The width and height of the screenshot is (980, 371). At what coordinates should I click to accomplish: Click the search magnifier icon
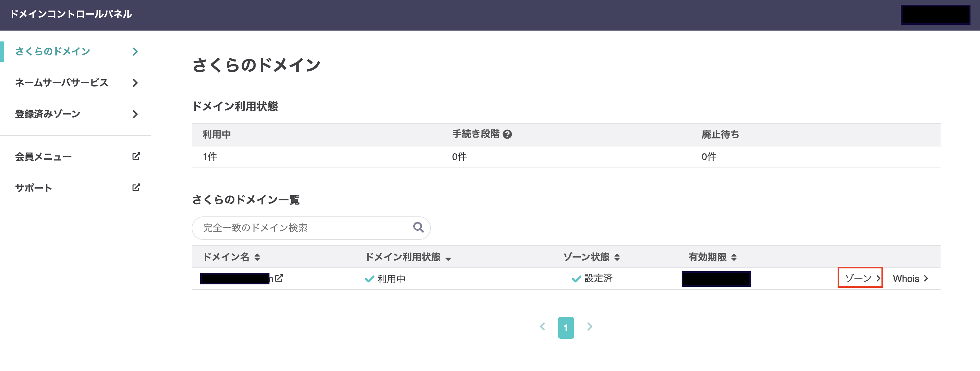click(x=418, y=227)
